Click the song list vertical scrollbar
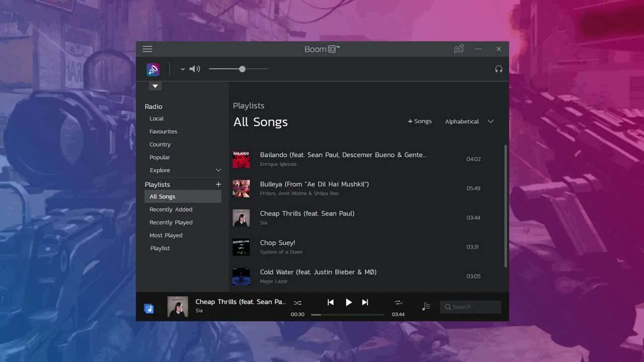 coord(506,206)
